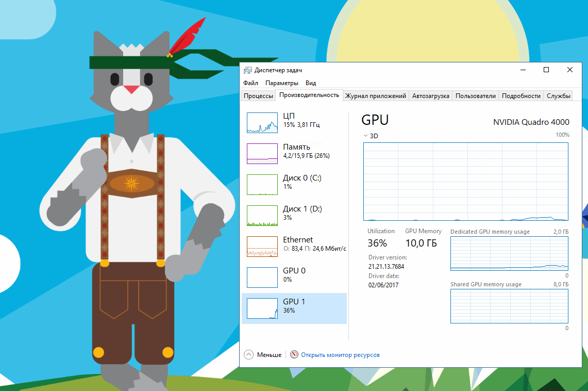Open the Вид menu
Screen dimensions: 588x391
tap(311, 83)
